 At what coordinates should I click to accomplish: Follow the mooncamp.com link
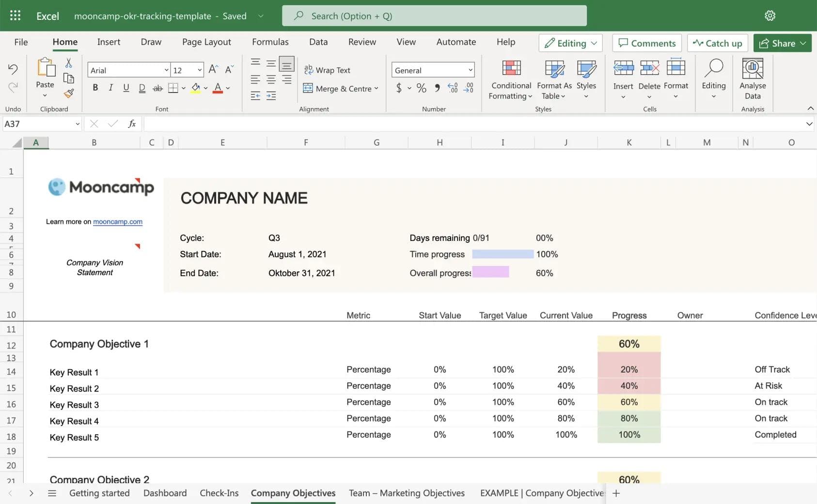coord(118,221)
